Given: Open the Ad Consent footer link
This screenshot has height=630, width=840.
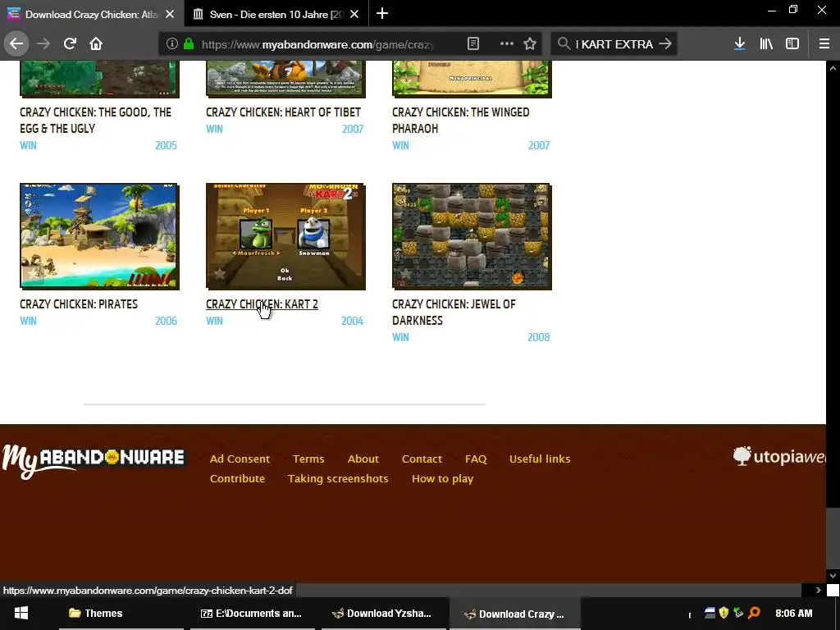Looking at the screenshot, I should point(240,459).
